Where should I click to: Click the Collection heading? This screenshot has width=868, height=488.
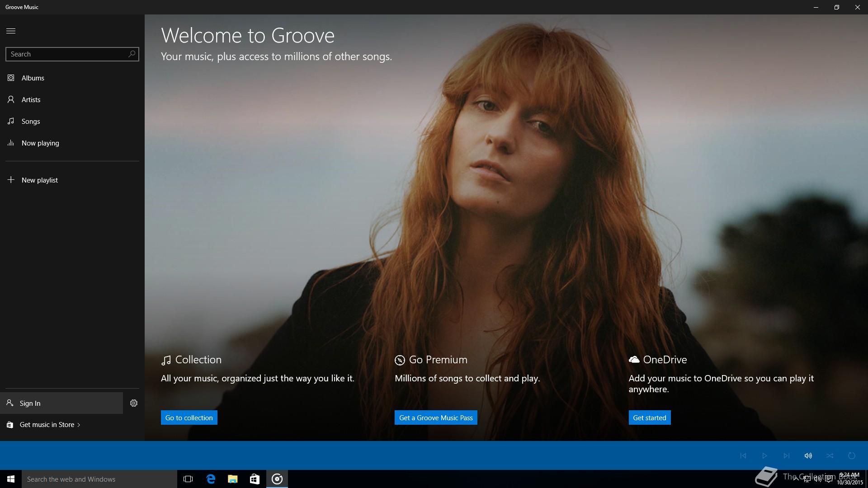click(198, 360)
